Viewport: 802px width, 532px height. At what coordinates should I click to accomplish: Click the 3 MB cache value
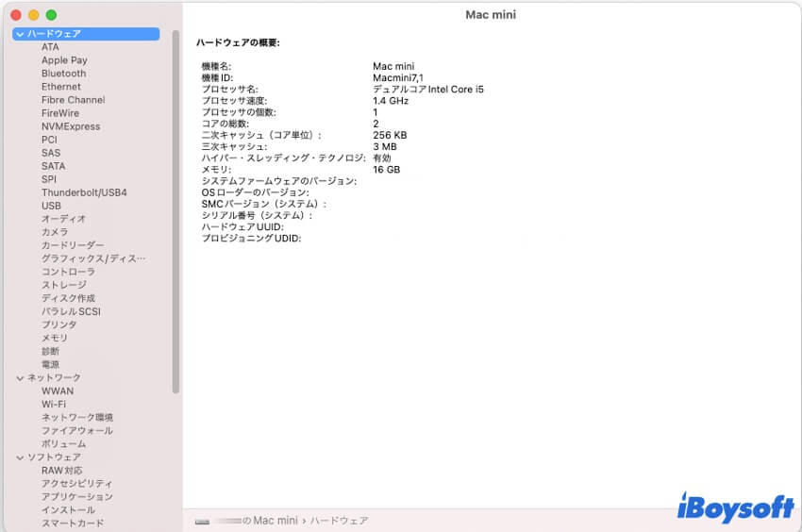click(385, 147)
